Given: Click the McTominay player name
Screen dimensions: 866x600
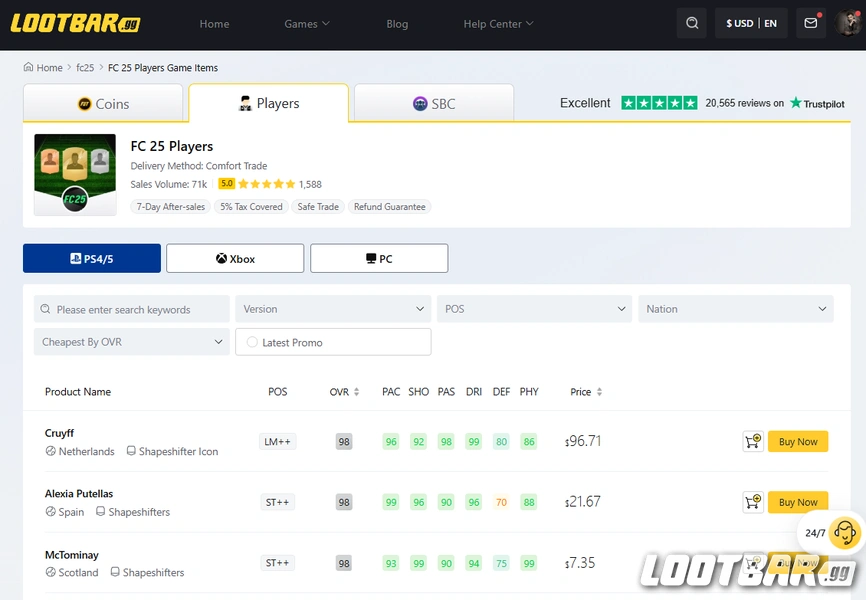Looking at the screenshot, I should [x=72, y=555].
